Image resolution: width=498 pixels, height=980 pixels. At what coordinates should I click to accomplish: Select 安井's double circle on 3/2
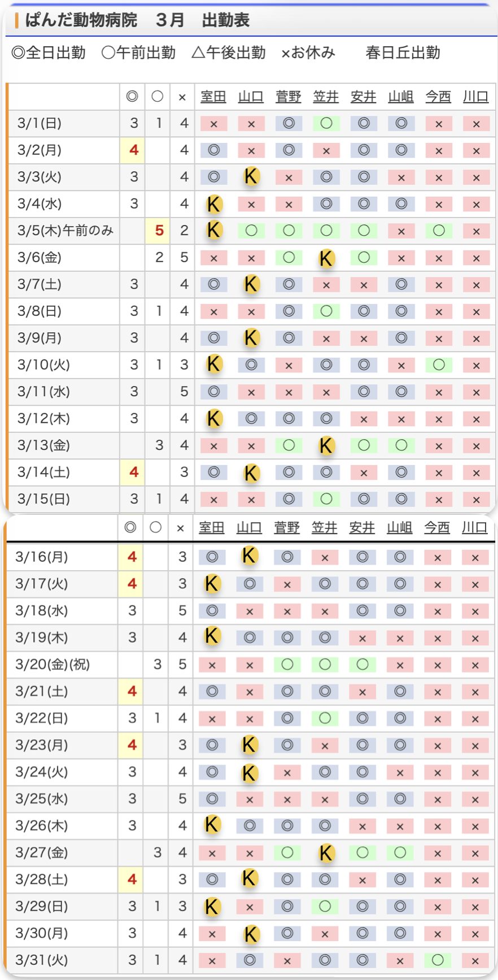coord(364,150)
